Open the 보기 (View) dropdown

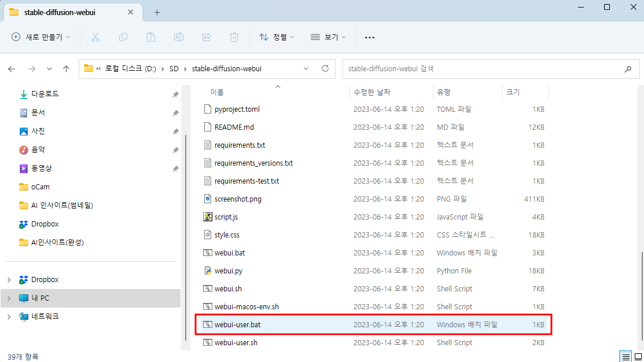[327, 37]
